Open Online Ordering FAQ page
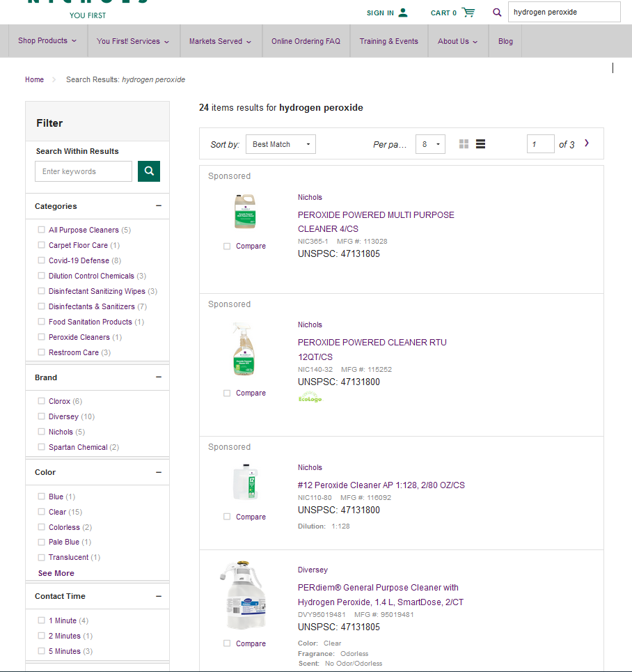Image resolution: width=632 pixels, height=672 pixels. click(x=306, y=41)
